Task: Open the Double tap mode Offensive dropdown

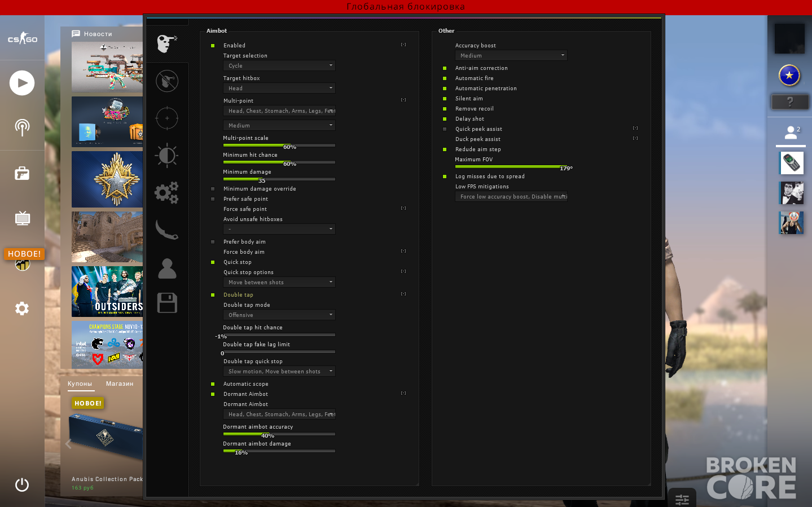Action: point(279,315)
